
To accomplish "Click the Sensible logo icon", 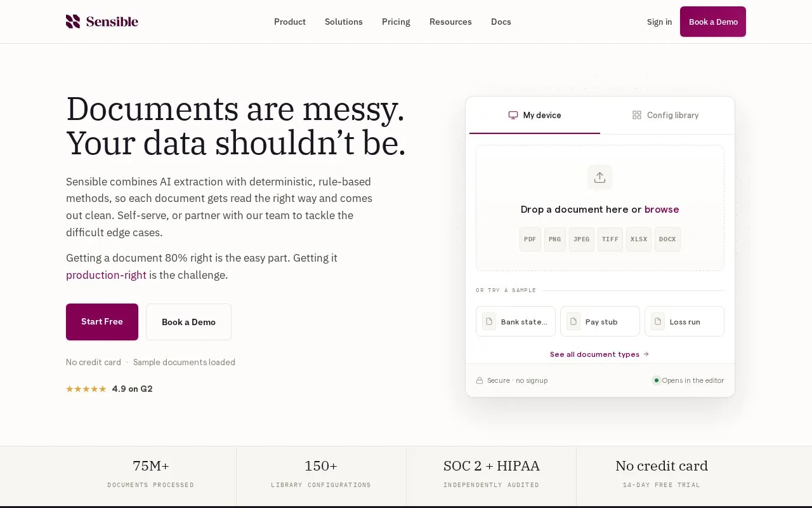I will 73,22.
